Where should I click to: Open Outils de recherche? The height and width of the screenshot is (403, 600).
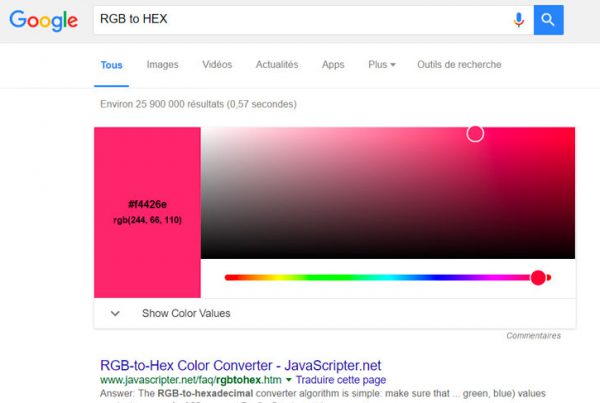459,64
